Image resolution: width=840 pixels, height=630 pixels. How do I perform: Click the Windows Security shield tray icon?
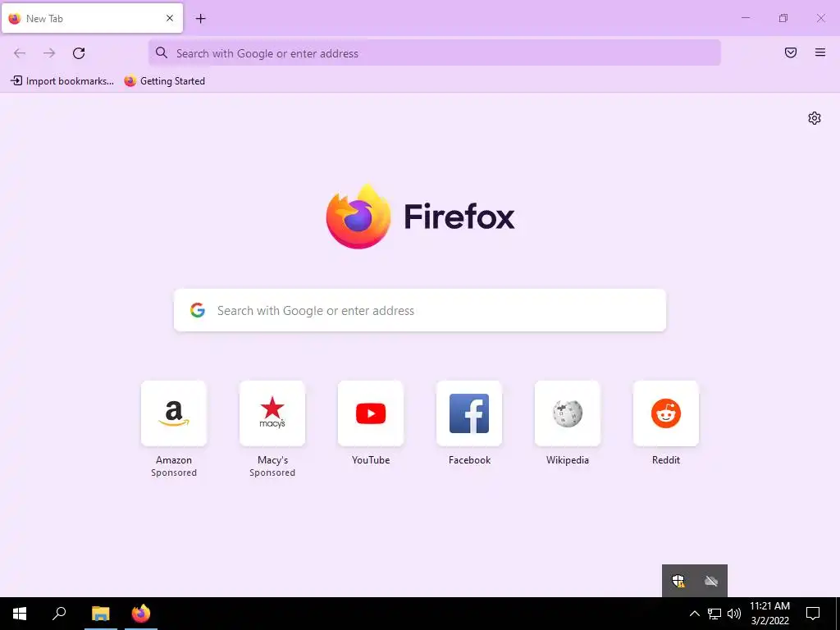(678, 581)
